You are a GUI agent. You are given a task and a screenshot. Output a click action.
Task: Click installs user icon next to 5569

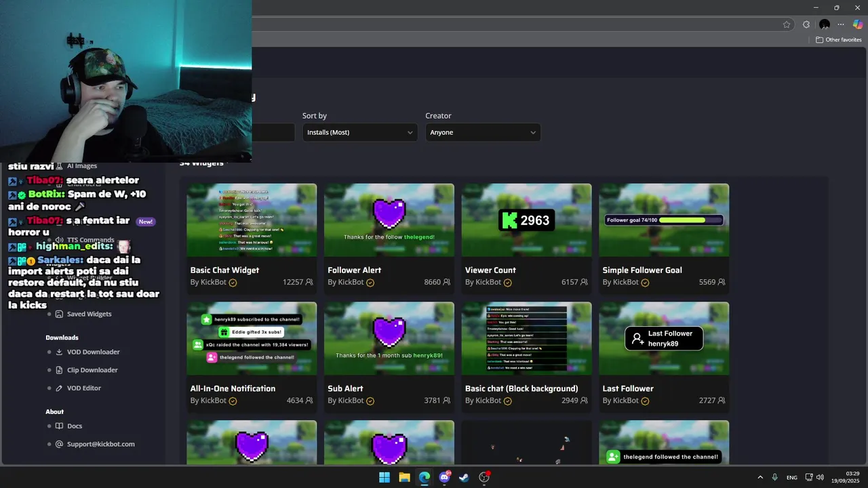click(x=722, y=282)
